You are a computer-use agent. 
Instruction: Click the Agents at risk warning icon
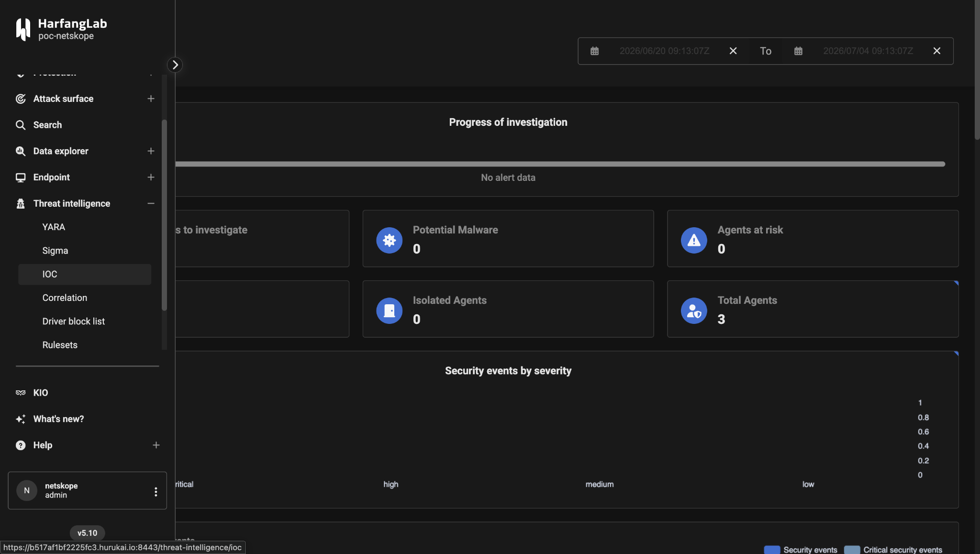point(694,240)
